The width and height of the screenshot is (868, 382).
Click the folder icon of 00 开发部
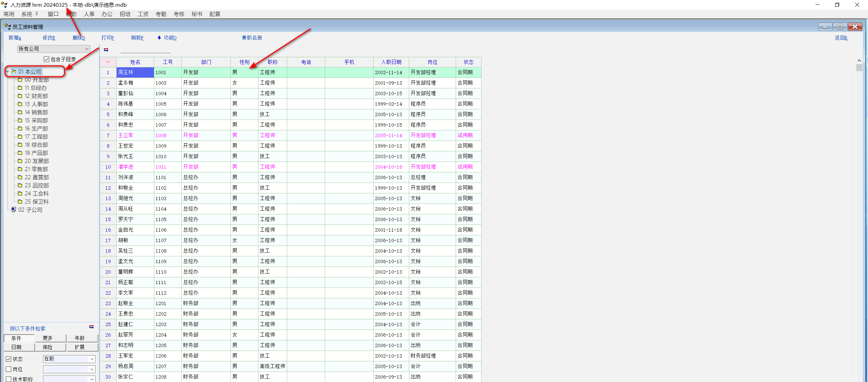click(20, 80)
